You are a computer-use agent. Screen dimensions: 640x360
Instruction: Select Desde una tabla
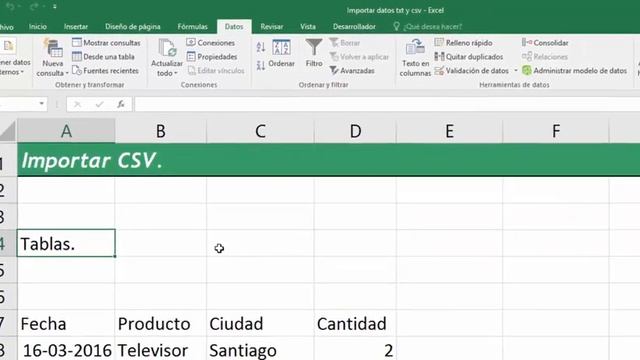coord(103,57)
